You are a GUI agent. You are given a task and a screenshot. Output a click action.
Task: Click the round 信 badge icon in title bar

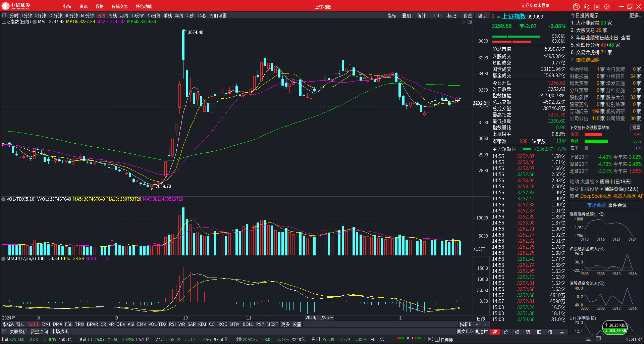tap(576, 6)
